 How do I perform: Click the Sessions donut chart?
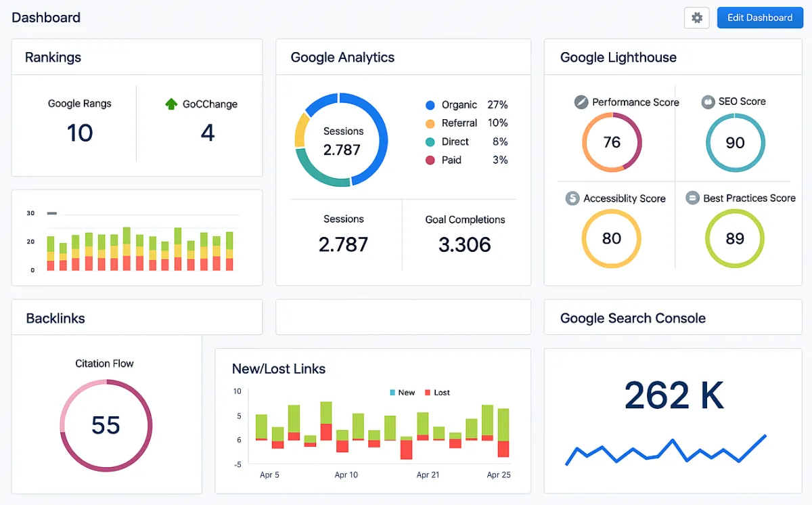click(x=341, y=139)
